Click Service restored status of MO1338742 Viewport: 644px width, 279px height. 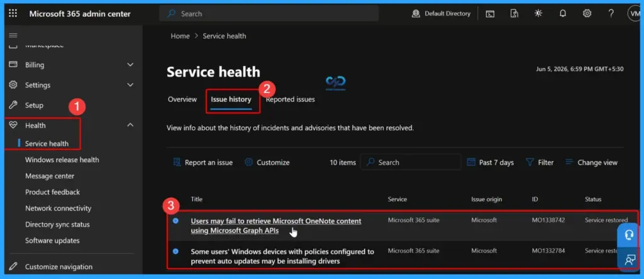tap(606, 220)
